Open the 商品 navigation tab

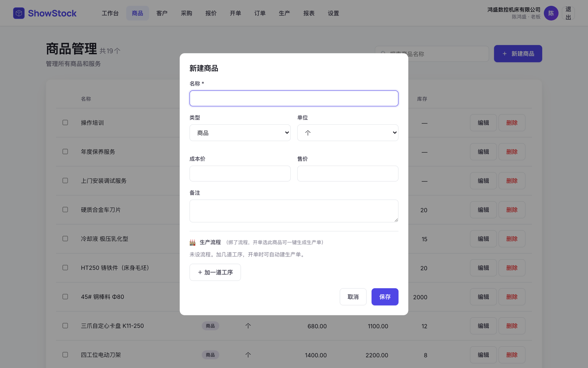tap(137, 13)
